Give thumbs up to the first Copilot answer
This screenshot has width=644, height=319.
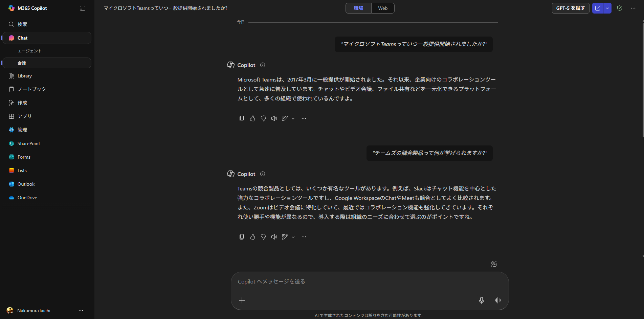pos(252,118)
